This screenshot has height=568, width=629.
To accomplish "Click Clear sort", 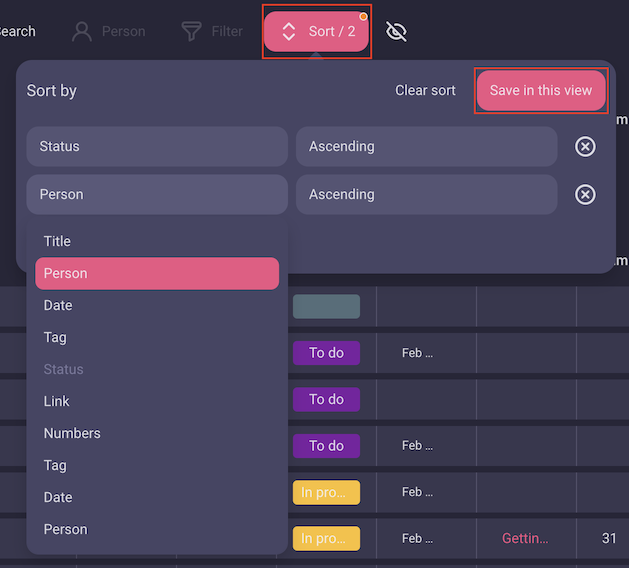I will (x=425, y=90).
